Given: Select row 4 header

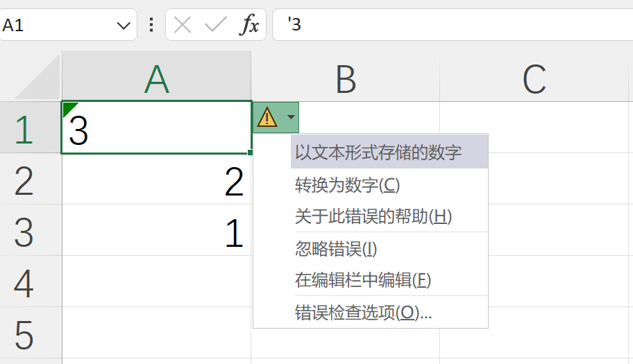Looking at the screenshot, I should point(24,281).
